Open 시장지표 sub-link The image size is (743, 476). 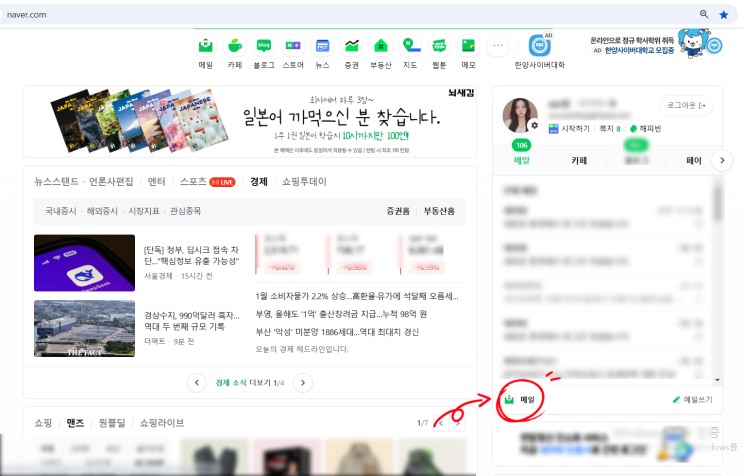[144, 211]
